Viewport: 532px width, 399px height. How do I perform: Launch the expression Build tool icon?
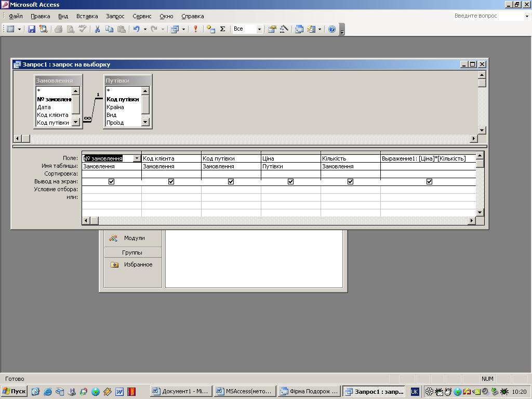[284, 29]
